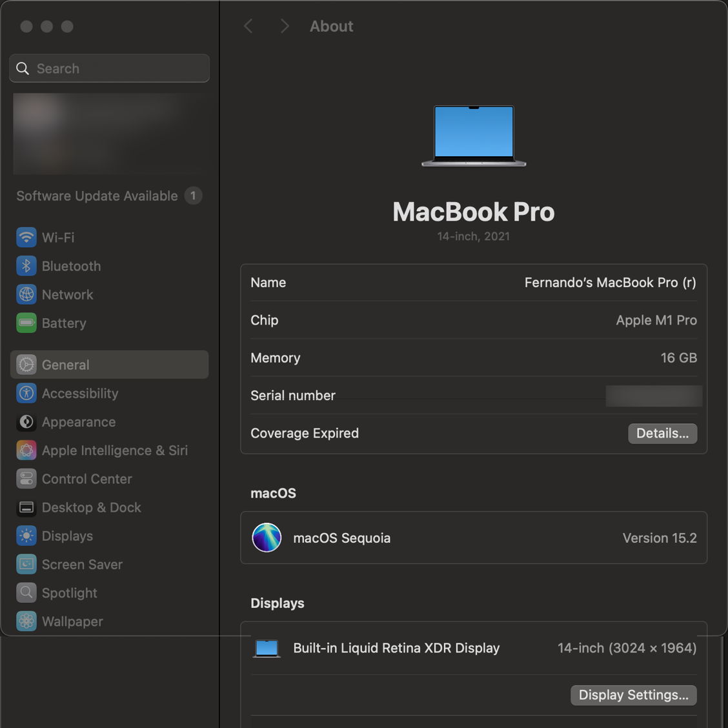Image resolution: width=728 pixels, height=728 pixels.
Task: Open the Battery icon
Action: tap(26, 323)
